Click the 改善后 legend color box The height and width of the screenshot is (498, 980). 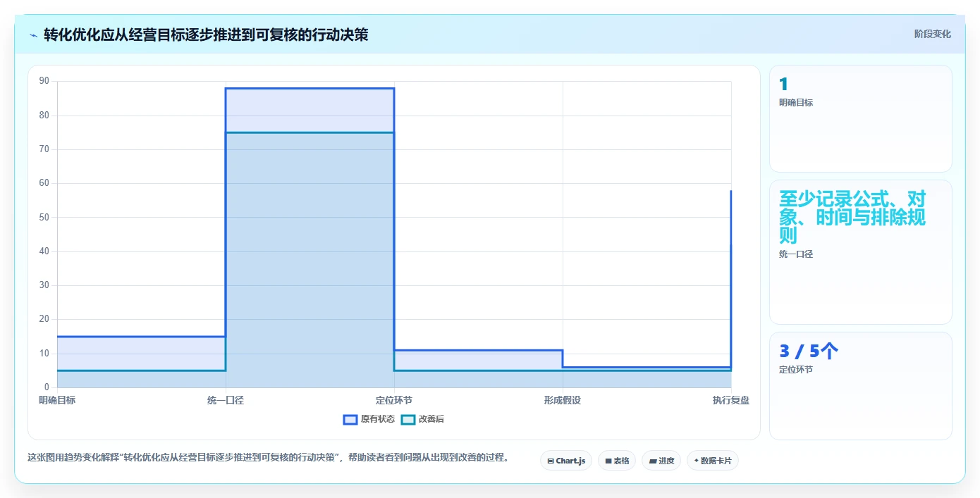(x=408, y=419)
